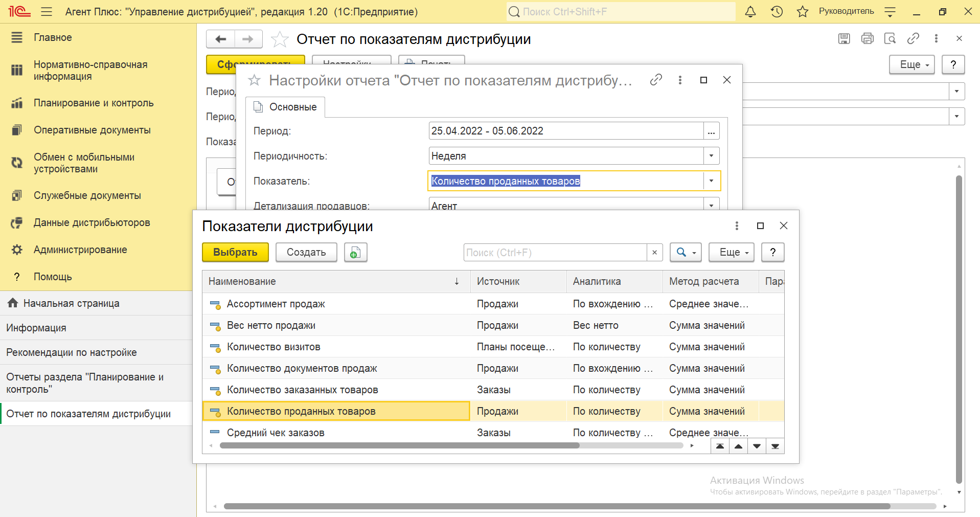Copy link icon in Настройки отчета dialog
980x517 pixels.
[x=656, y=80]
